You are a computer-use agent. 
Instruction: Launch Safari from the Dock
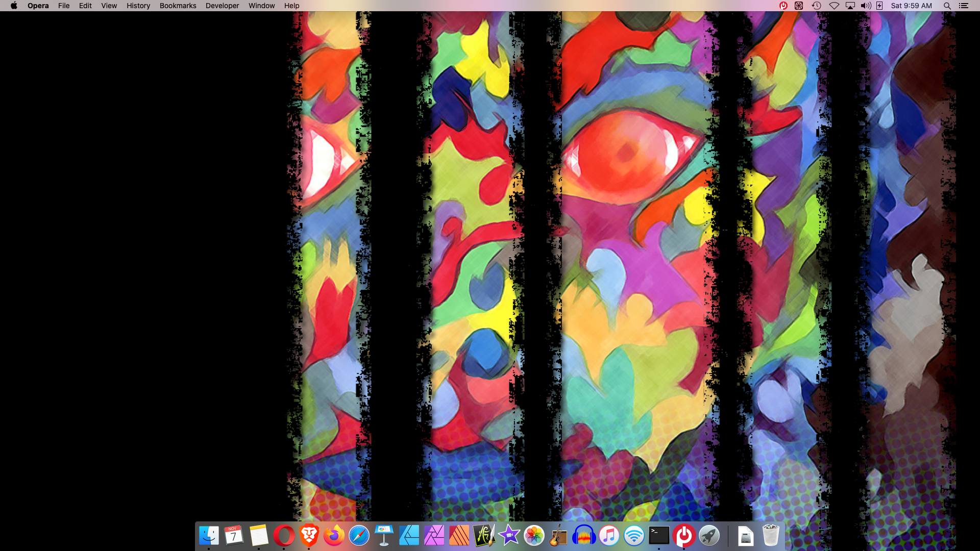click(359, 536)
